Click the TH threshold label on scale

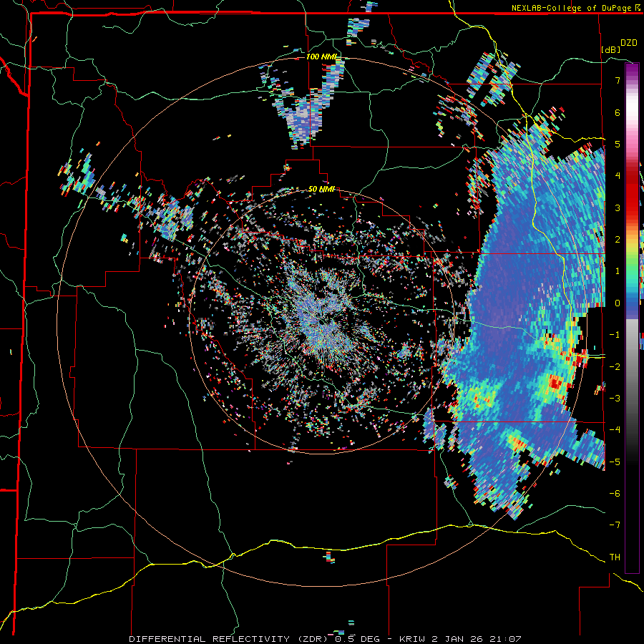[615, 557]
